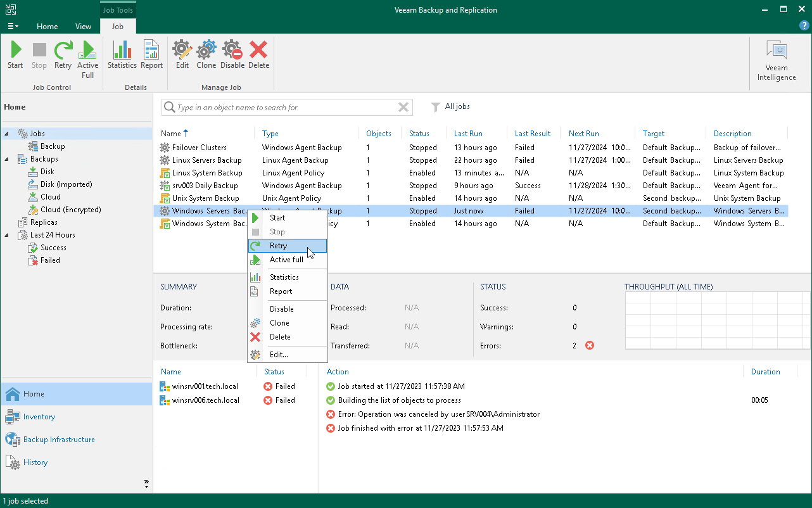Run Active Full from the ribbon

(88, 60)
